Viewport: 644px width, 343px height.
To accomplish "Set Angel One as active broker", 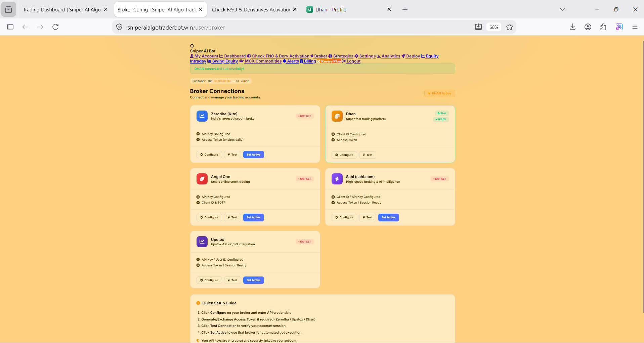I will [253, 217].
